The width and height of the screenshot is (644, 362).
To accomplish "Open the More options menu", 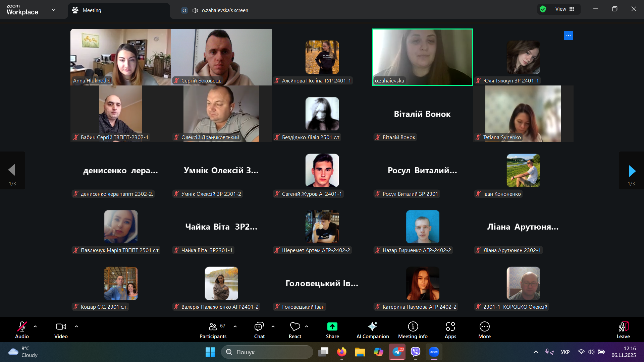I will (x=484, y=330).
